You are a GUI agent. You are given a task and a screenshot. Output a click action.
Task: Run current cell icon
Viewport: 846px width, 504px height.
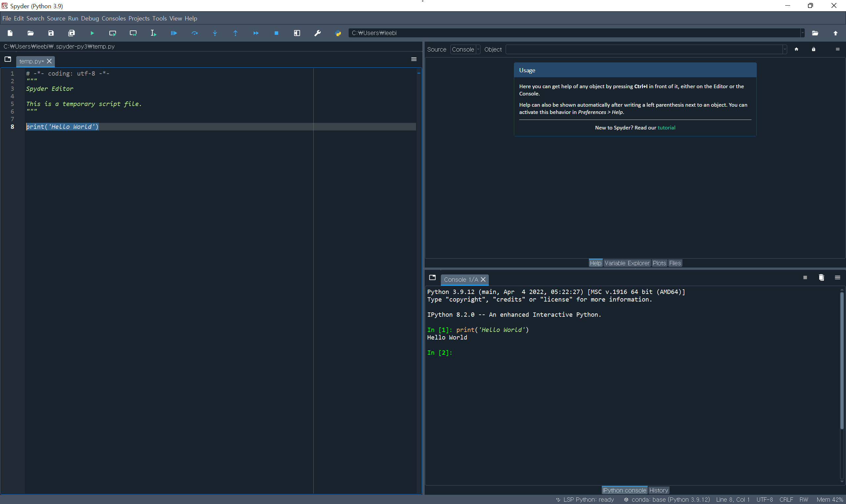click(x=112, y=33)
